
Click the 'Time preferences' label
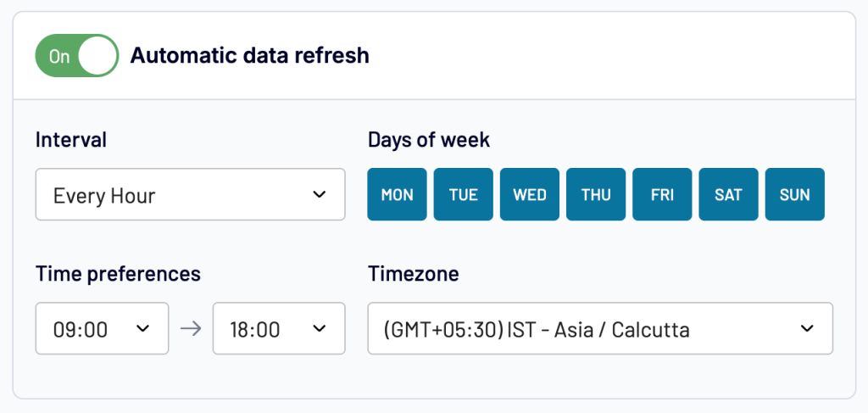click(x=118, y=273)
